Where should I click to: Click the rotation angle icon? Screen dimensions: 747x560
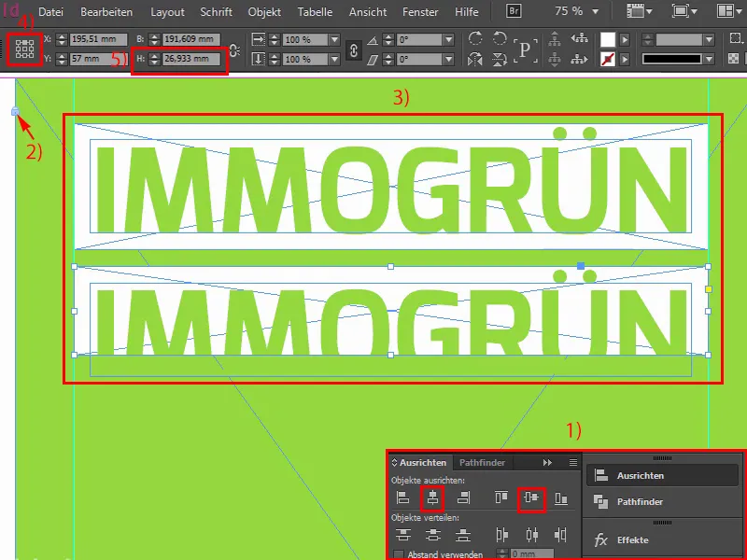(x=373, y=39)
